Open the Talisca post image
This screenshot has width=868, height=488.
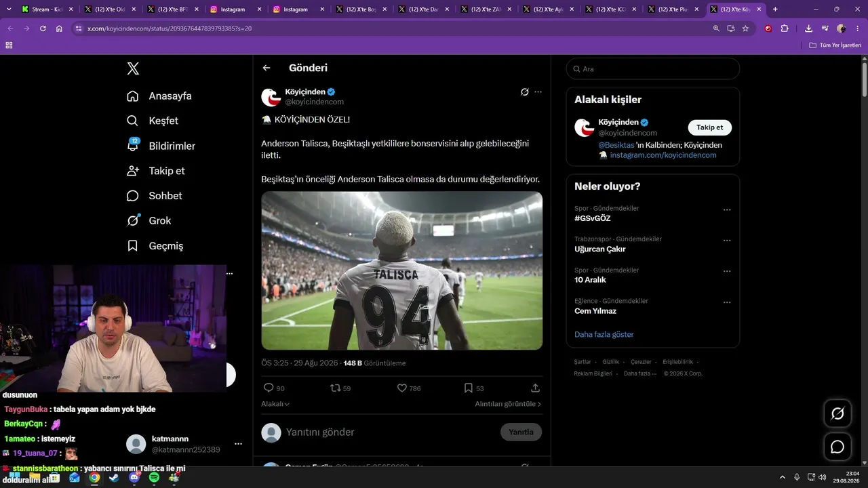[x=402, y=270]
